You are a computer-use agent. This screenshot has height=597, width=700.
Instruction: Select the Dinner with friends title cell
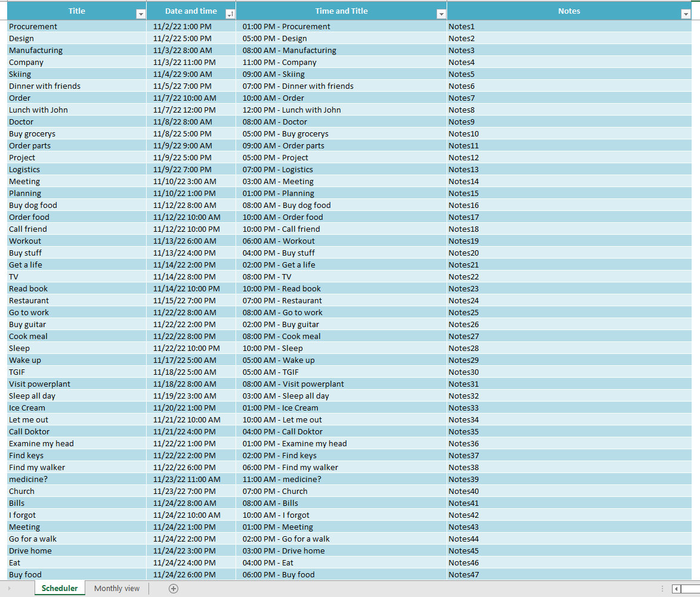(77, 86)
